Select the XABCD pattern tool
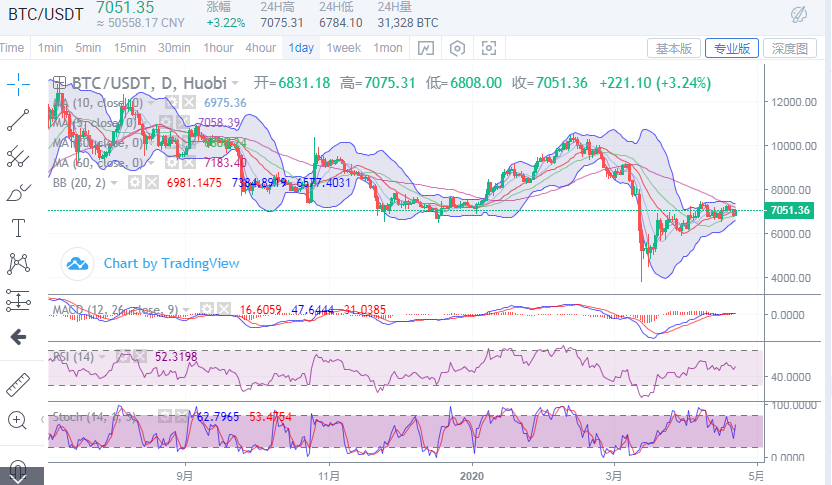 pos(18,264)
